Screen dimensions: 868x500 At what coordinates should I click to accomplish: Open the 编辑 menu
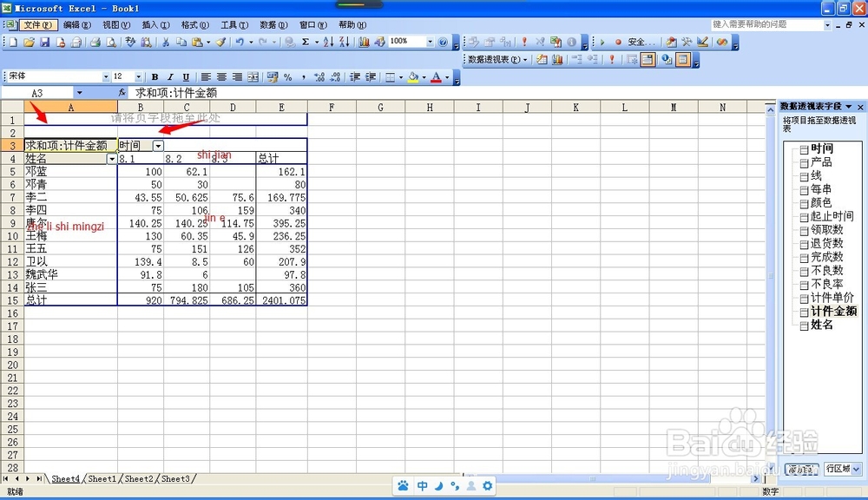click(77, 25)
